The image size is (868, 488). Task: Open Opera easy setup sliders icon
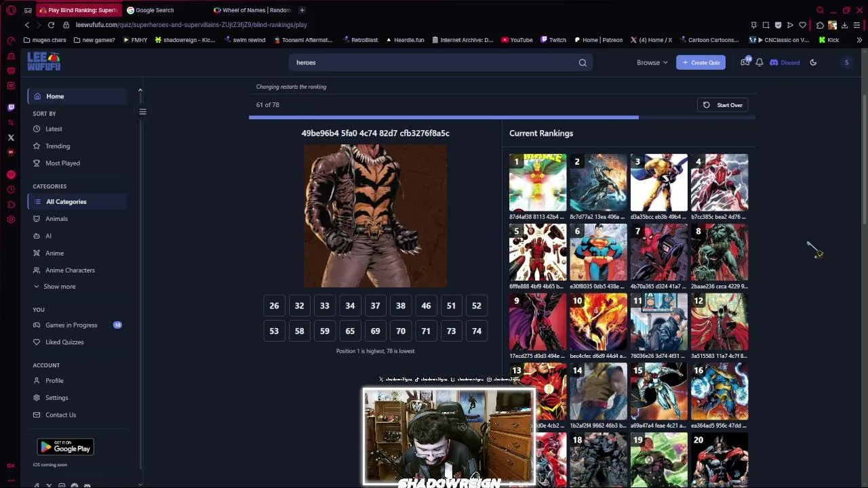[856, 25]
